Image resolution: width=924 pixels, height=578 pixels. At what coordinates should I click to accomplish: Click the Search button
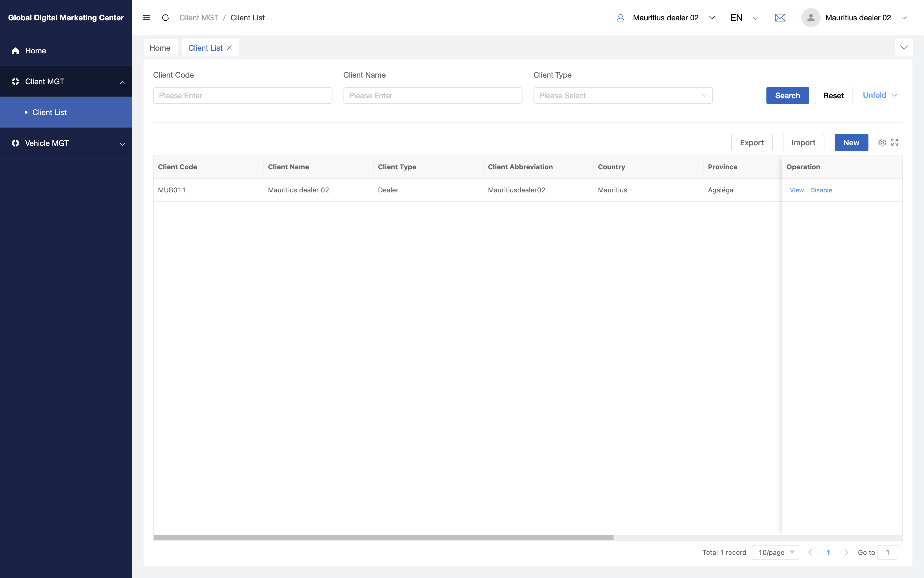pos(787,96)
